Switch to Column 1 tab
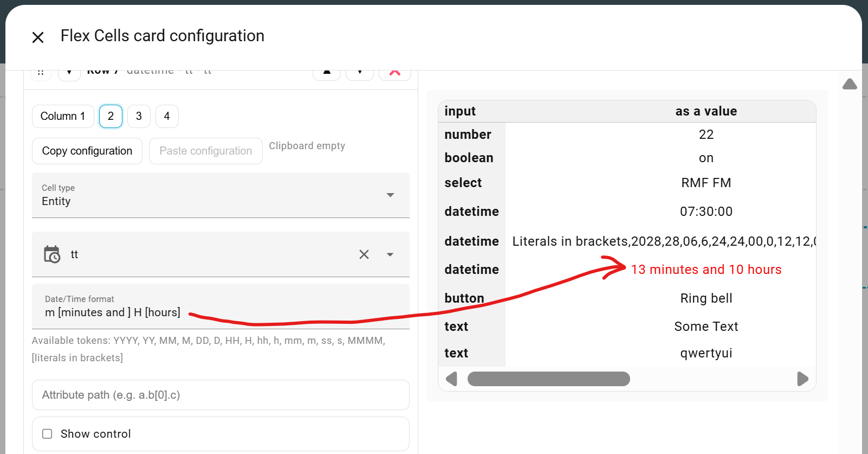Image resolution: width=868 pixels, height=454 pixels. [x=63, y=116]
